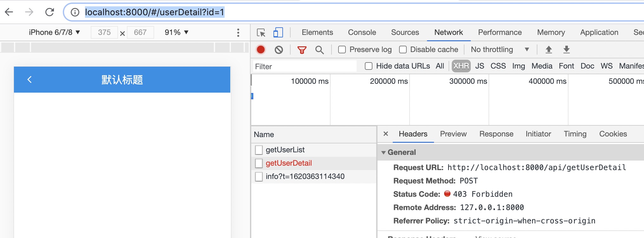Stop recording network log

(x=261, y=50)
